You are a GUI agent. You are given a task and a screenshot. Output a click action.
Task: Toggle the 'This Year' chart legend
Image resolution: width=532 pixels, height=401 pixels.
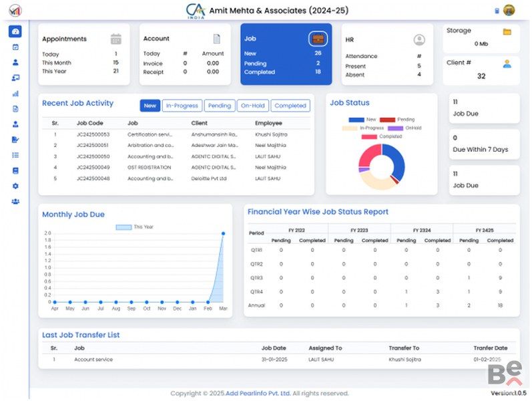click(134, 227)
